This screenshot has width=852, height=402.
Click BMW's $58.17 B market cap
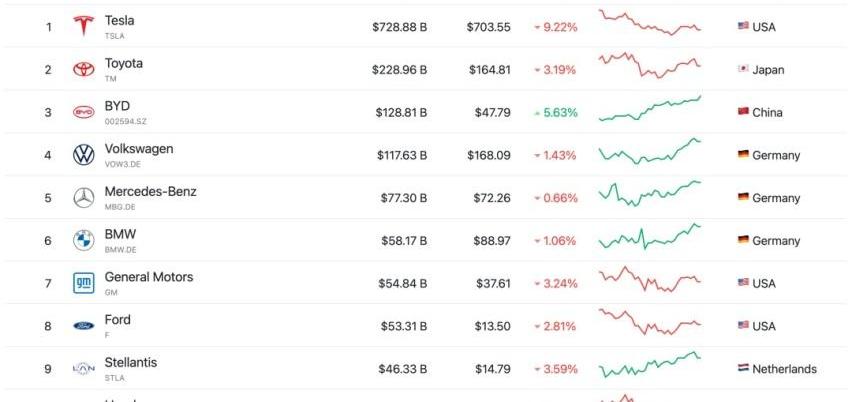click(403, 241)
